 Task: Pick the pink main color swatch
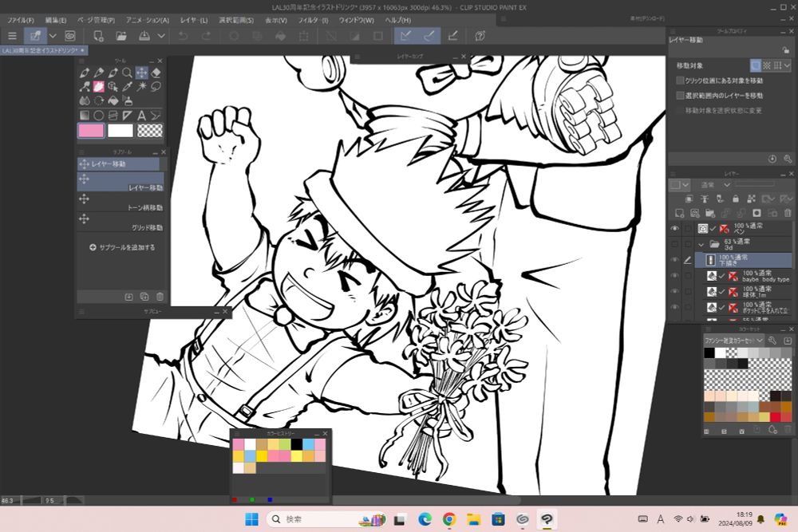[91, 131]
